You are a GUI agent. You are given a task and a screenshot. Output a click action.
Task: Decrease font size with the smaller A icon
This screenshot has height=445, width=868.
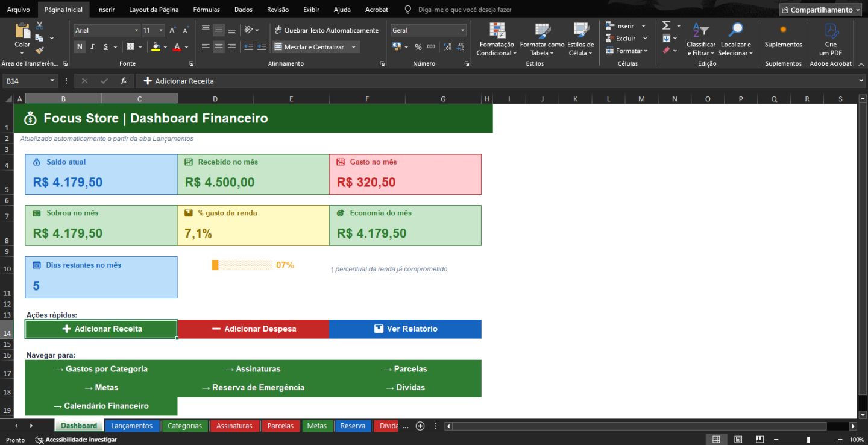(x=186, y=30)
